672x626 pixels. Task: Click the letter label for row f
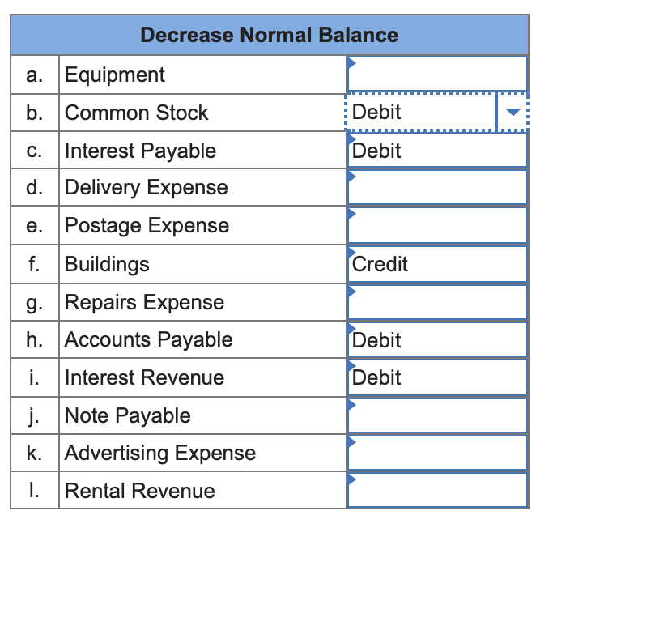coord(34,263)
